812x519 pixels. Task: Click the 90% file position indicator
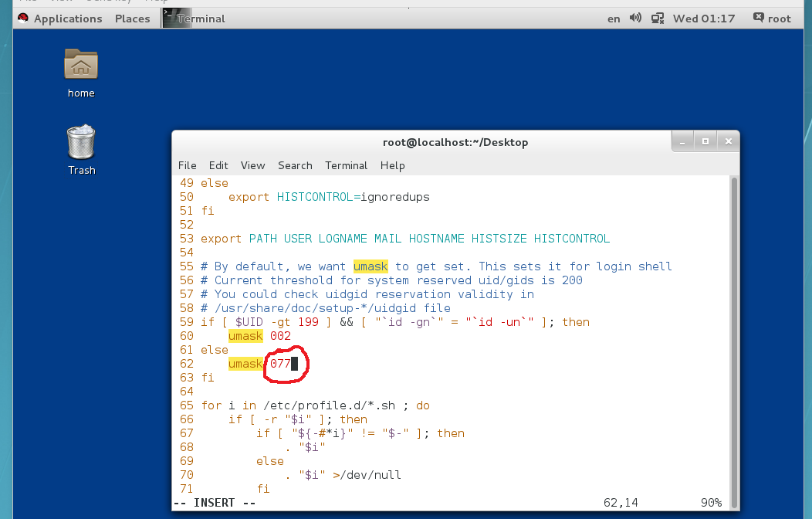[711, 503]
